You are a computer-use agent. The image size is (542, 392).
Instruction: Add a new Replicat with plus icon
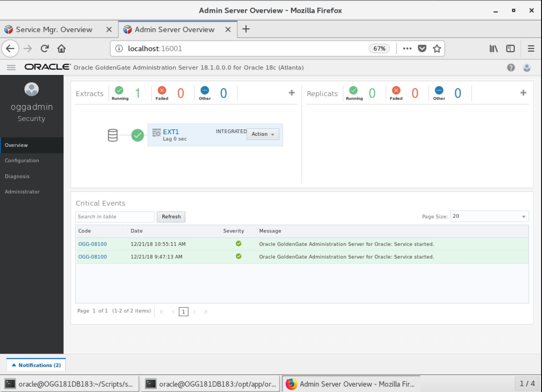pos(523,93)
